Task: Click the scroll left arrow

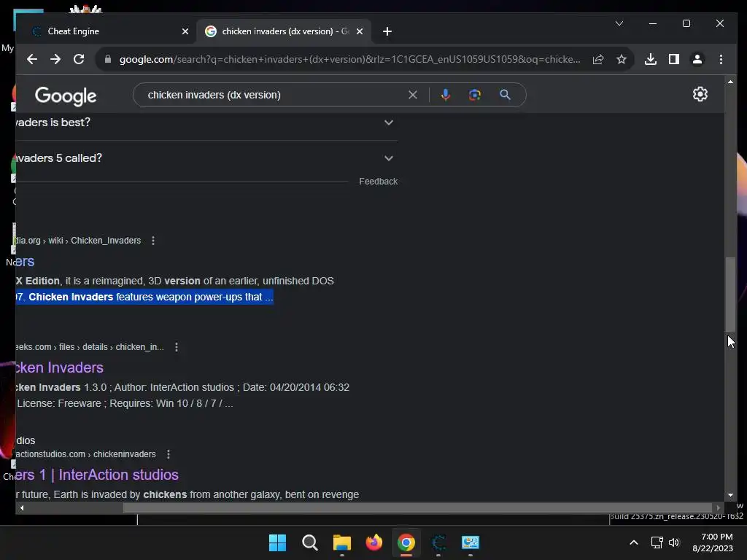Action: [22, 508]
